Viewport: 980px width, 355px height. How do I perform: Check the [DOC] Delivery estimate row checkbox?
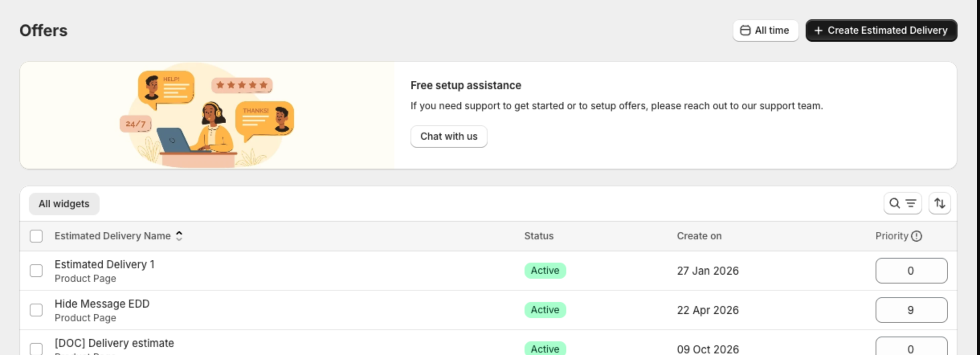tap(36, 349)
